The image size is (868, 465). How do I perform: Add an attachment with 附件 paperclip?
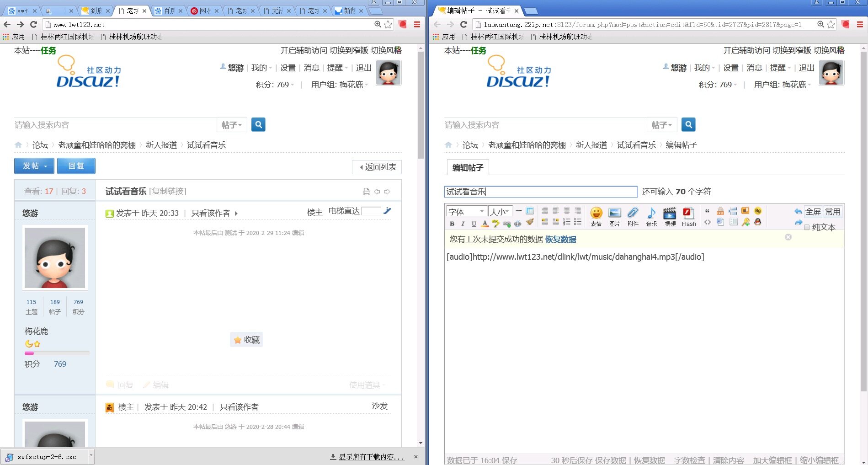633,217
